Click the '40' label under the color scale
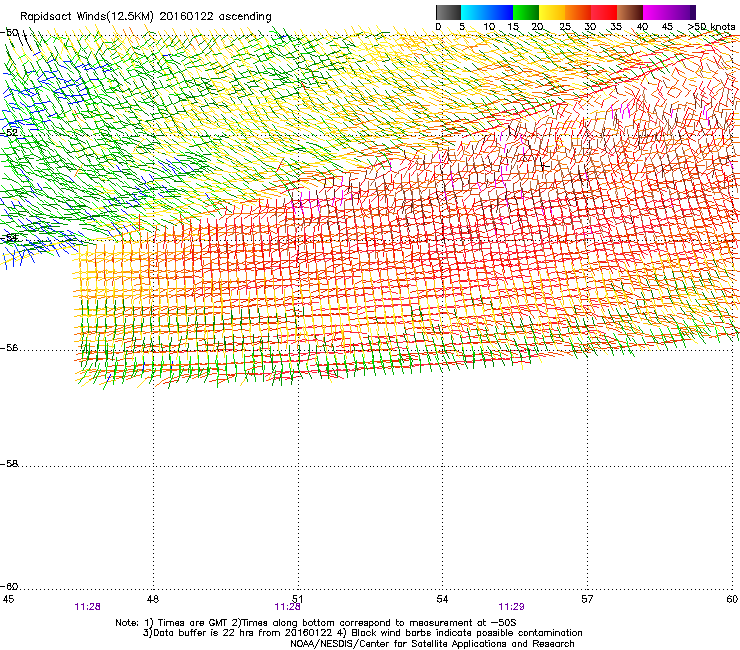Screen dimensions: 740x650 642,27
